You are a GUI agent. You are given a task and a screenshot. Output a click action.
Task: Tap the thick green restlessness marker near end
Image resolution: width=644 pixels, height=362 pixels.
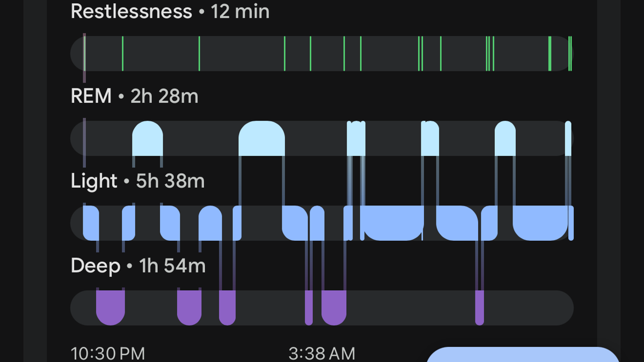550,53
